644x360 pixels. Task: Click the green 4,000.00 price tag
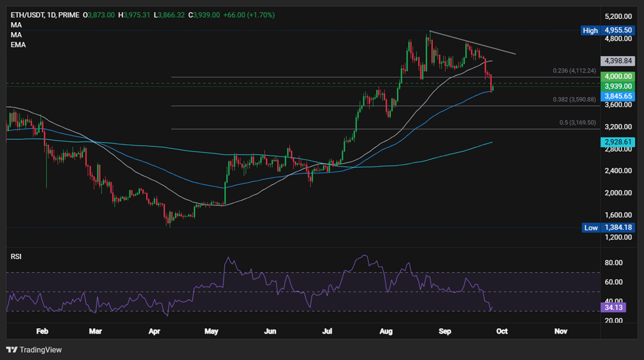coord(617,76)
